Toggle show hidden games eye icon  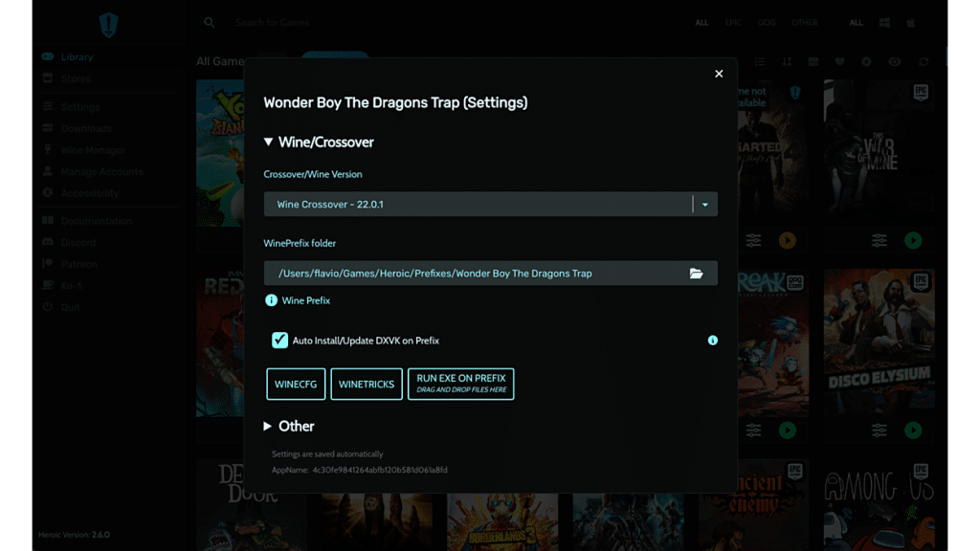[895, 61]
